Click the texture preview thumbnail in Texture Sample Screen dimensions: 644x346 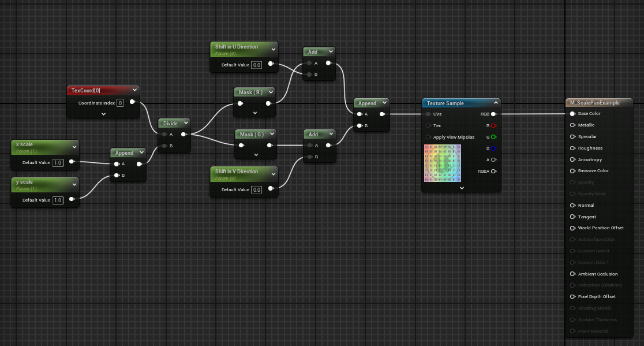pos(443,163)
